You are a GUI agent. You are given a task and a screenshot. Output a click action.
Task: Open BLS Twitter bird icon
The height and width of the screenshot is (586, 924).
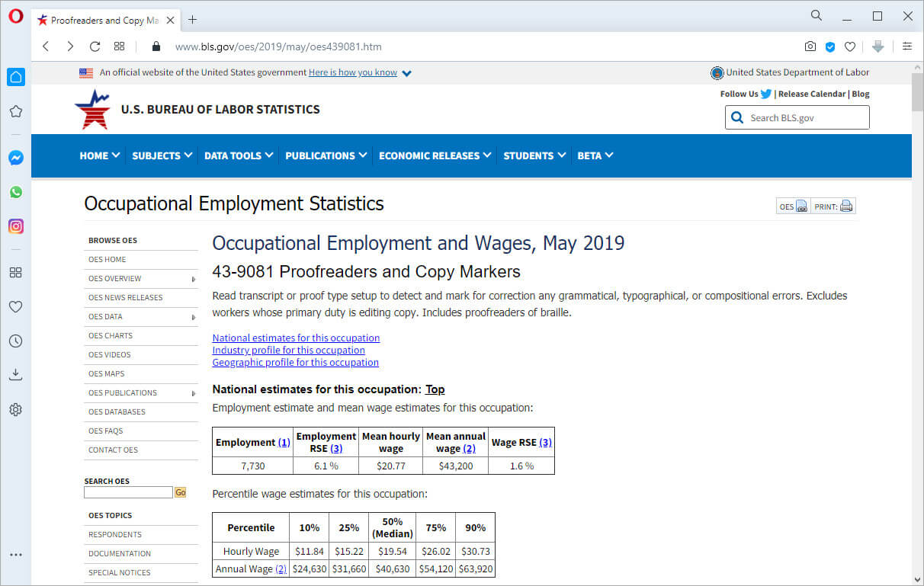point(766,94)
